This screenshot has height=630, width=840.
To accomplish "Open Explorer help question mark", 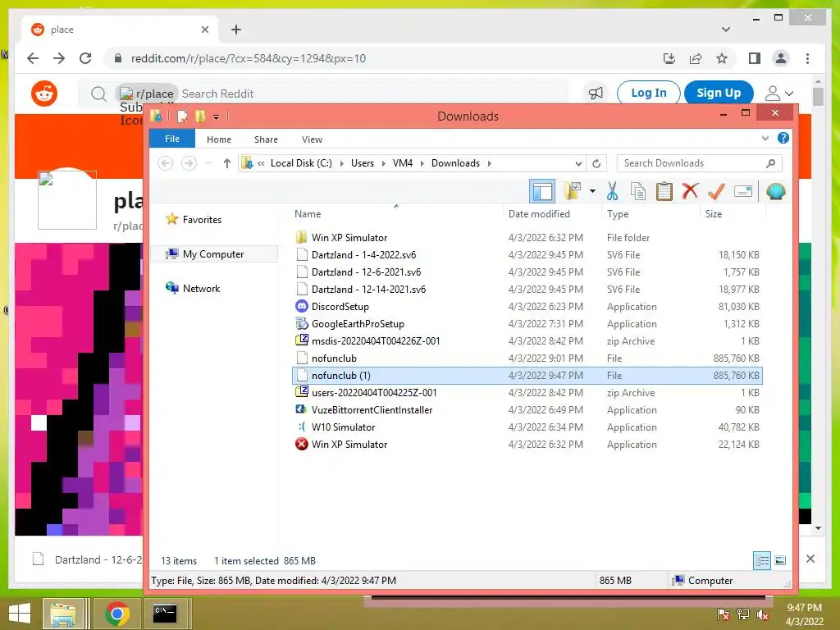I will click(783, 138).
